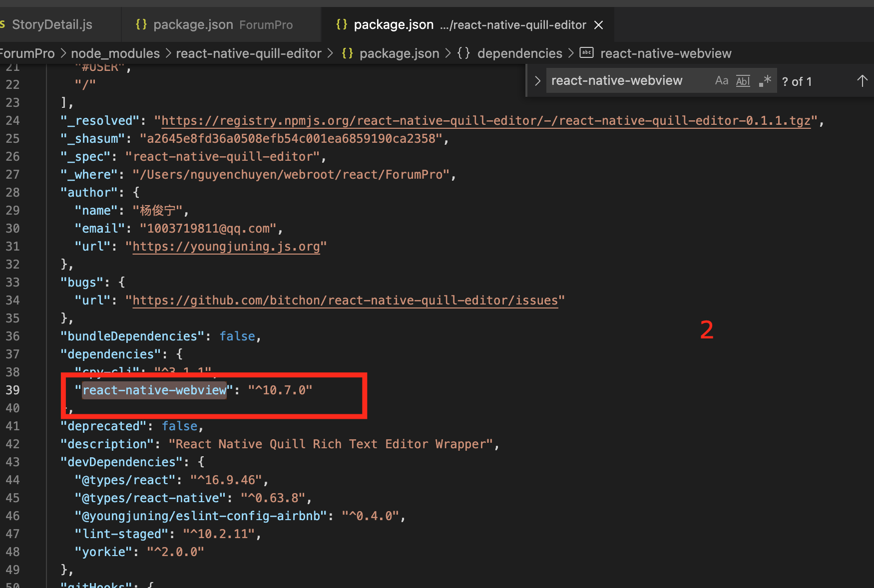Click the email value 1003719811@qq.com
This screenshot has width=874, height=588.
pyautogui.click(x=208, y=229)
